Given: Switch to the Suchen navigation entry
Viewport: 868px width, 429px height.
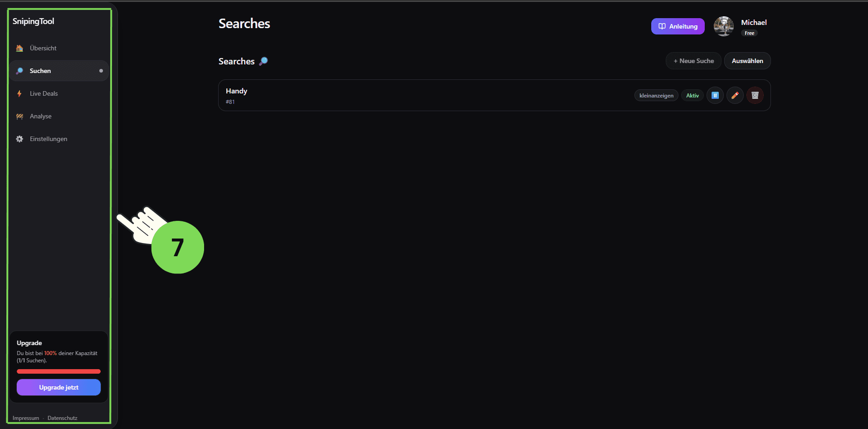Looking at the screenshot, I should click(x=40, y=71).
